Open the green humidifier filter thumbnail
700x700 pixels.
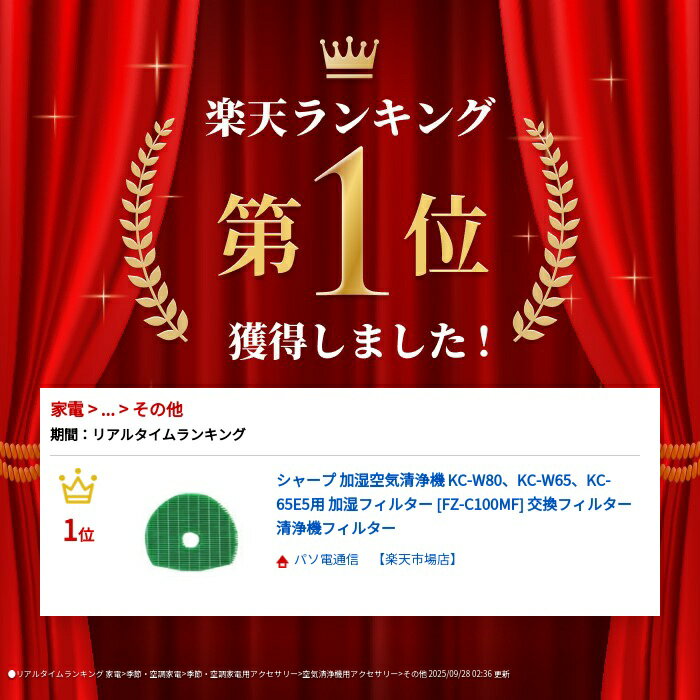click(x=191, y=532)
